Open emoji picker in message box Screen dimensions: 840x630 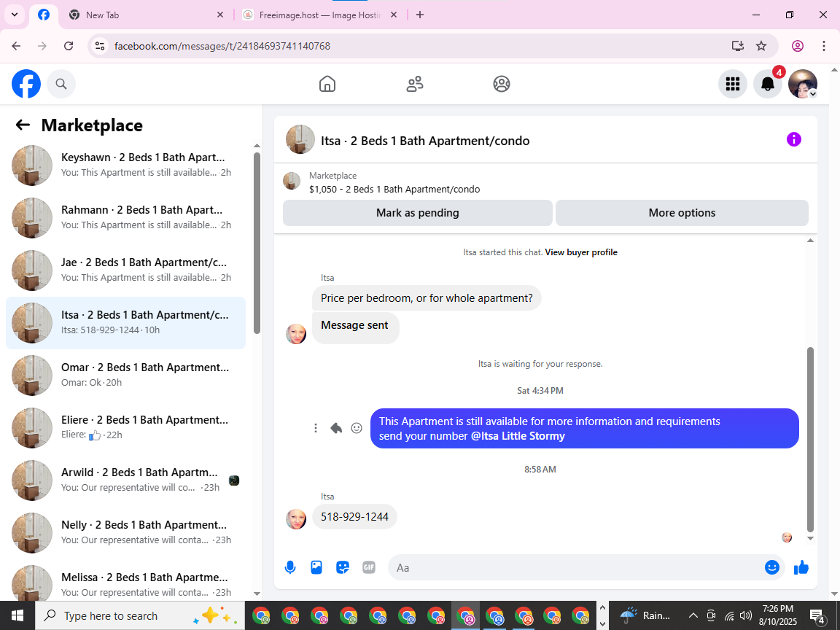click(x=771, y=567)
